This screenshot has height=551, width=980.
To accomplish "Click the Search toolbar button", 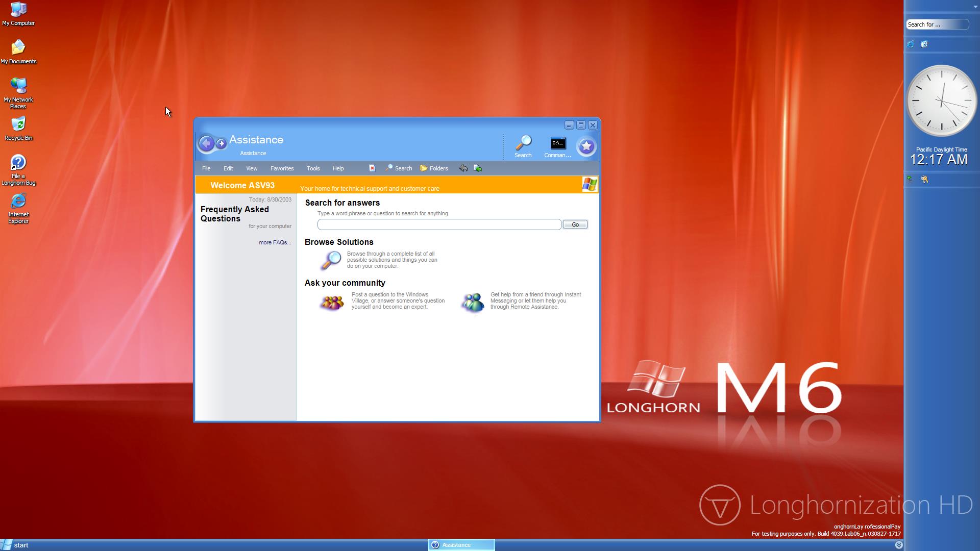I will pos(399,168).
